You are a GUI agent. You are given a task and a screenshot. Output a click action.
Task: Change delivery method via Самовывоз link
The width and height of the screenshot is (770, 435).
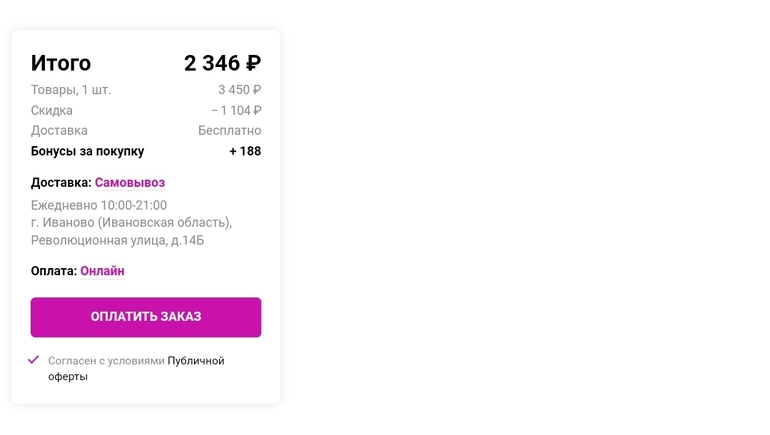click(130, 183)
